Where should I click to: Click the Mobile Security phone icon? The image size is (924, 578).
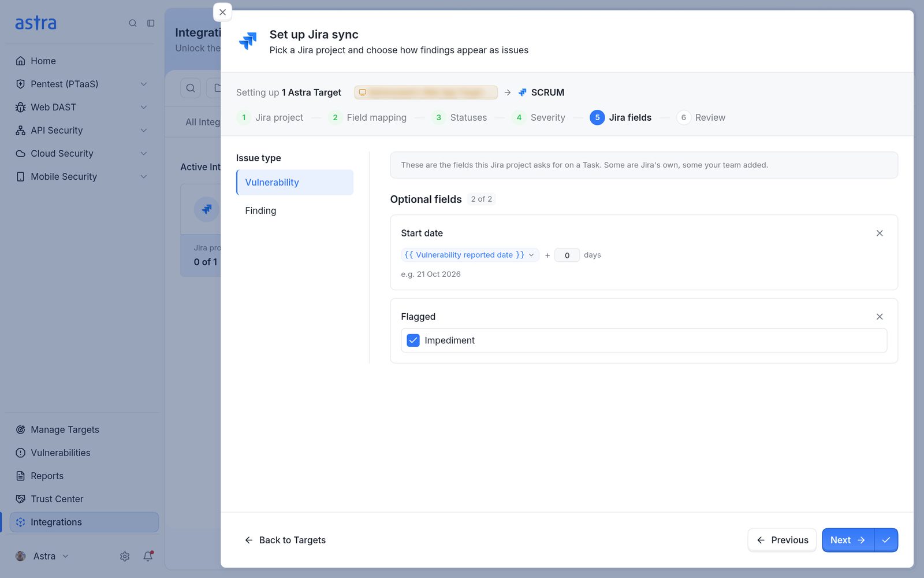(x=21, y=176)
